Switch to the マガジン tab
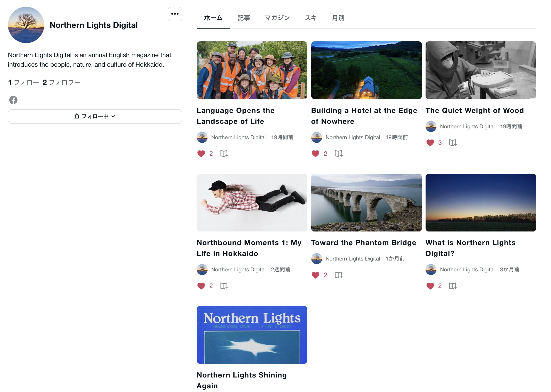Viewport: 551px width, 392px height. pyautogui.click(x=277, y=18)
